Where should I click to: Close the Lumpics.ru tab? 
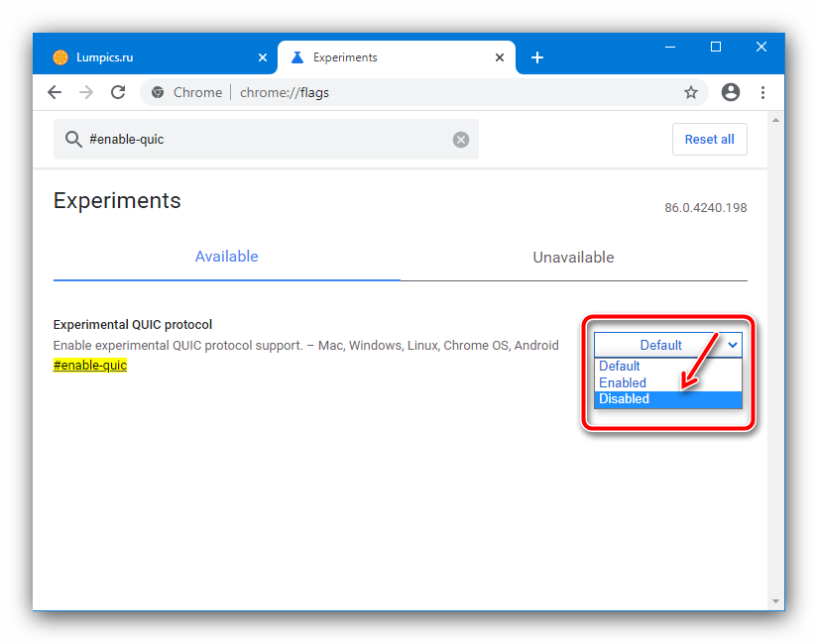(x=263, y=57)
